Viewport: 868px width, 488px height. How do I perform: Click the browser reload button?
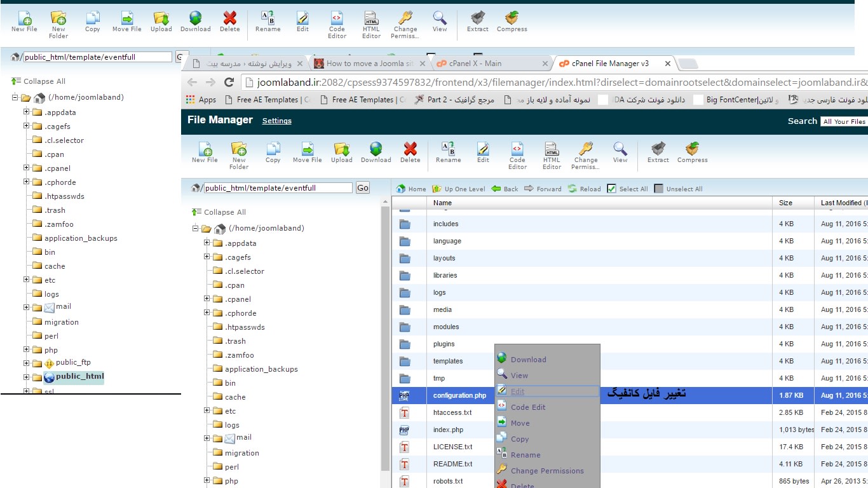[x=229, y=82]
